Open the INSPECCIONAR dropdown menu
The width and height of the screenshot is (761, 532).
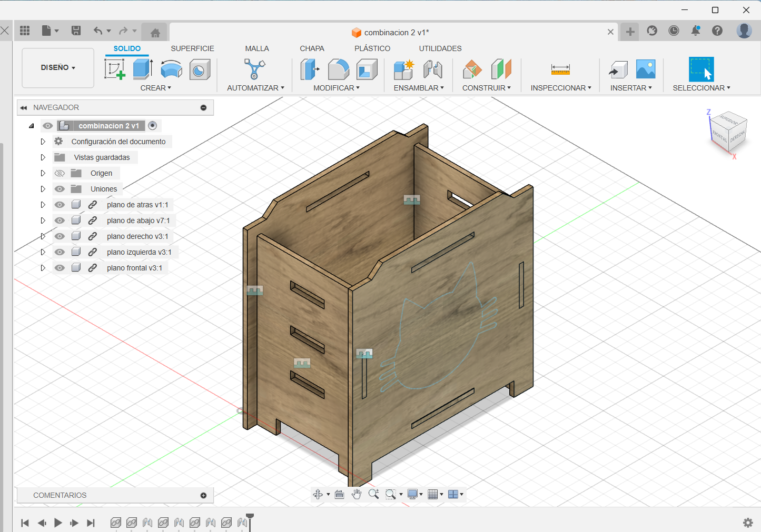coord(561,88)
